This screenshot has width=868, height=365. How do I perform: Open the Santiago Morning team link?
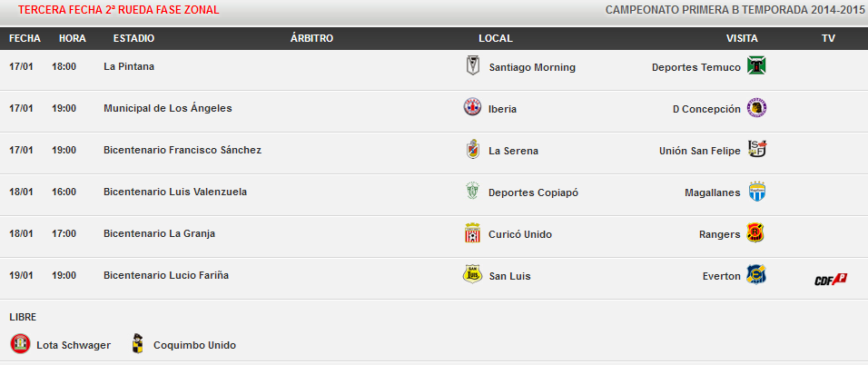pos(531,67)
